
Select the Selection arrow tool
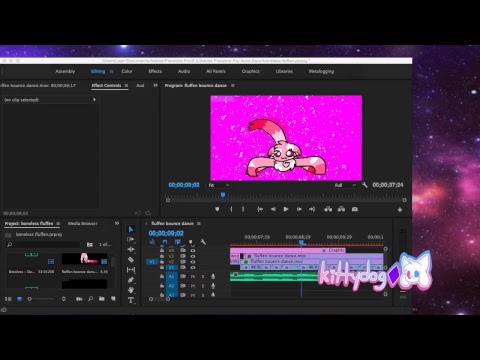(131, 229)
